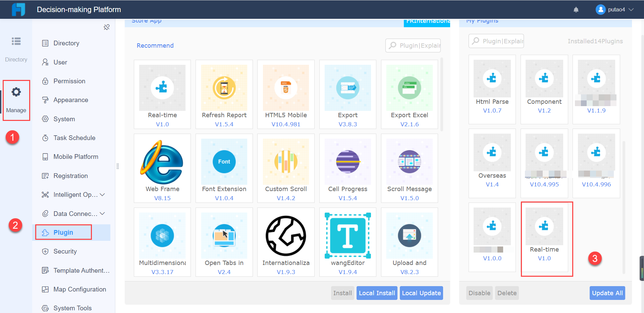Click the Local Update button
644x313 pixels.
[421, 293]
